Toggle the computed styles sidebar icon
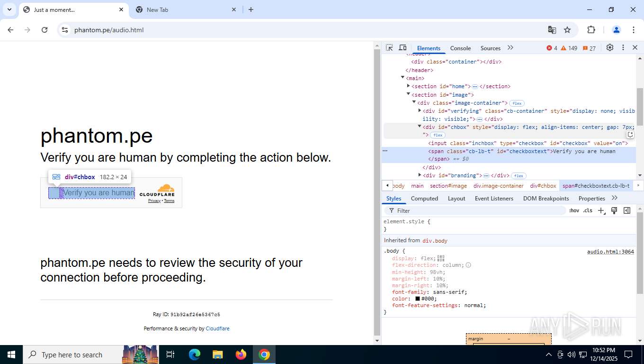Image resolution: width=644 pixels, height=364 pixels. point(627,210)
